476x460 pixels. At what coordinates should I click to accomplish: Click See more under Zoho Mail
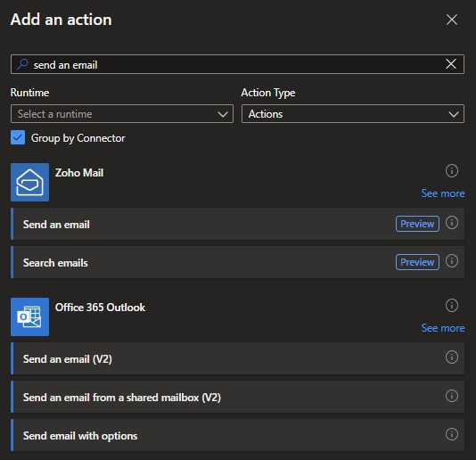(x=443, y=193)
